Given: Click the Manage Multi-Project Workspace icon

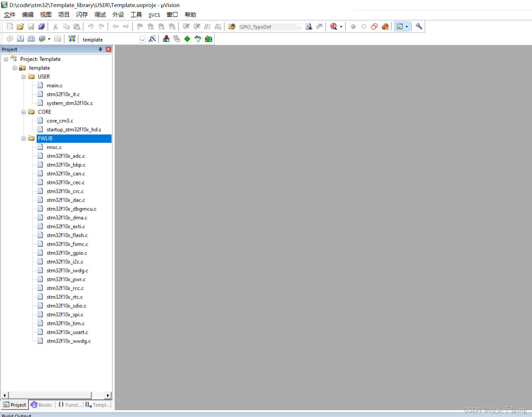Looking at the screenshot, I should 177,39.
